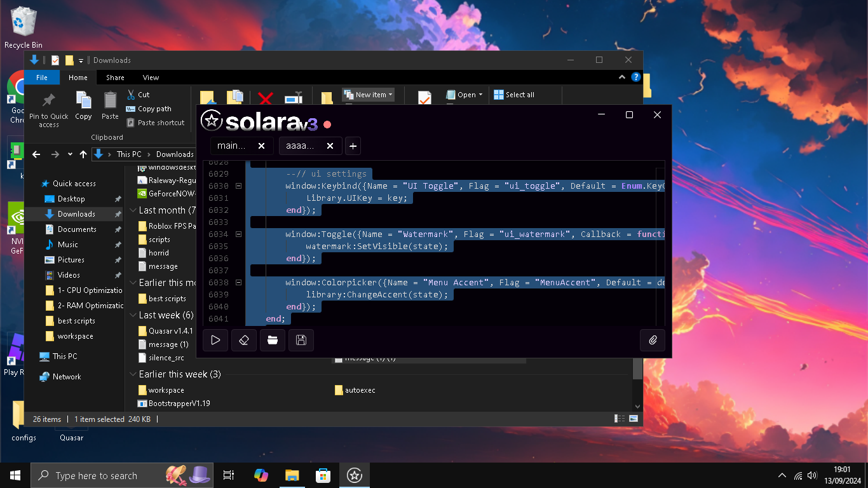Select the "horrid" file

[159, 253]
